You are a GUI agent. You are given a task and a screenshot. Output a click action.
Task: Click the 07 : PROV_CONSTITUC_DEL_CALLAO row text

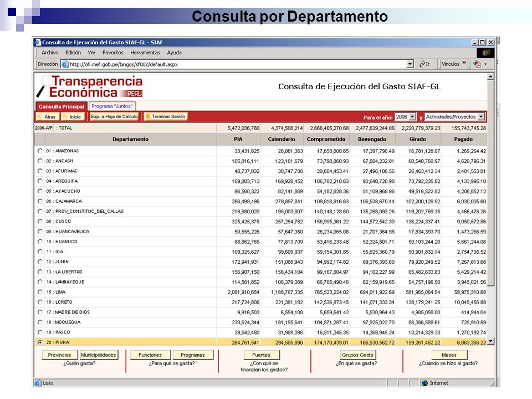coord(85,211)
